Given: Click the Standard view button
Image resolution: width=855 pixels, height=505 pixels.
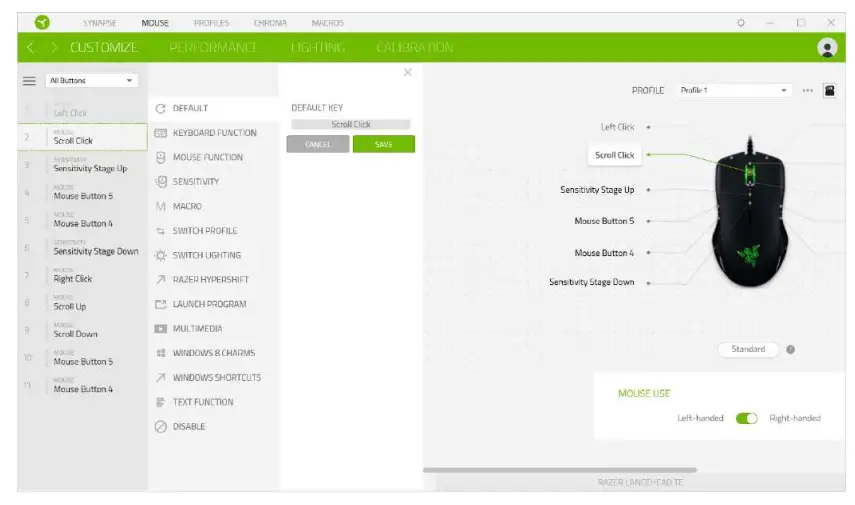Looking at the screenshot, I should 748,349.
